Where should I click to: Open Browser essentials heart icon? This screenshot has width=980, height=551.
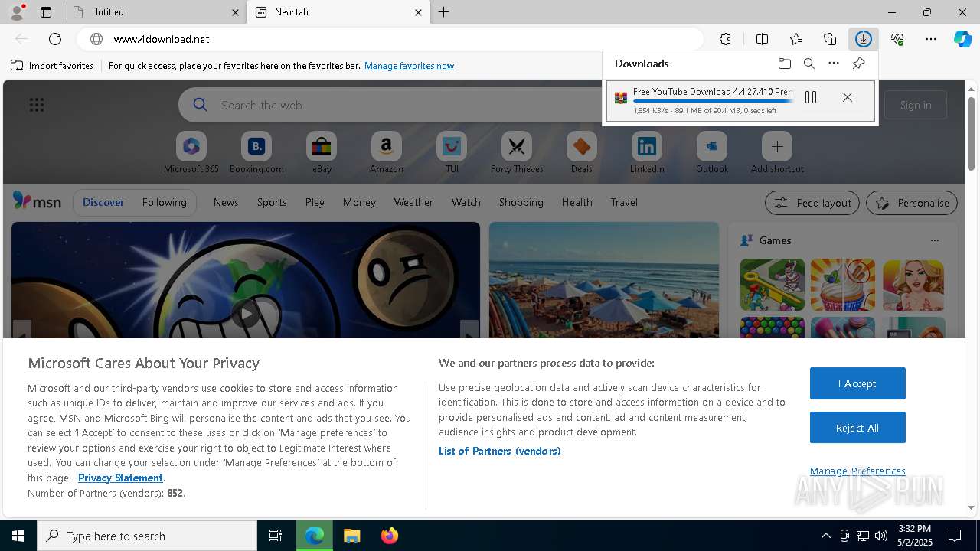(897, 39)
